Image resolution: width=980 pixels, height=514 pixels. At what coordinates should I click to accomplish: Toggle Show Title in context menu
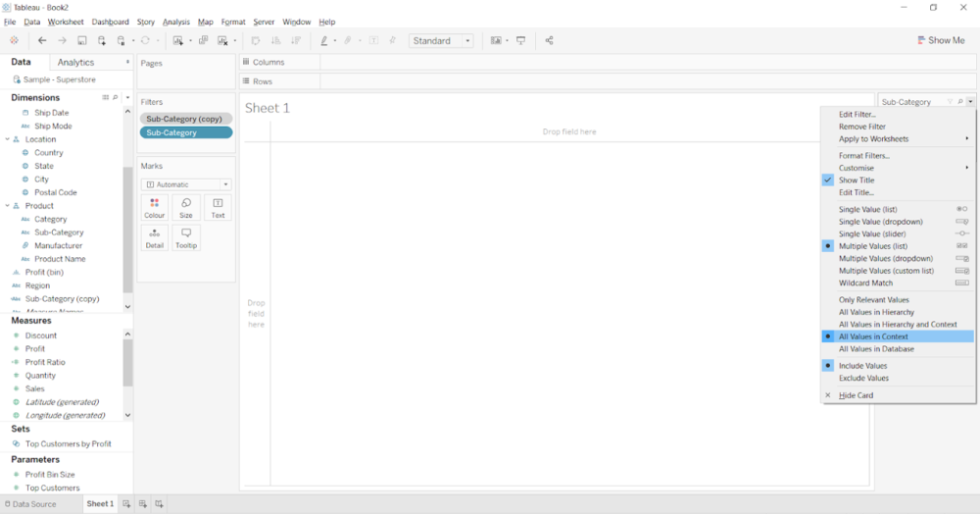tap(857, 180)
